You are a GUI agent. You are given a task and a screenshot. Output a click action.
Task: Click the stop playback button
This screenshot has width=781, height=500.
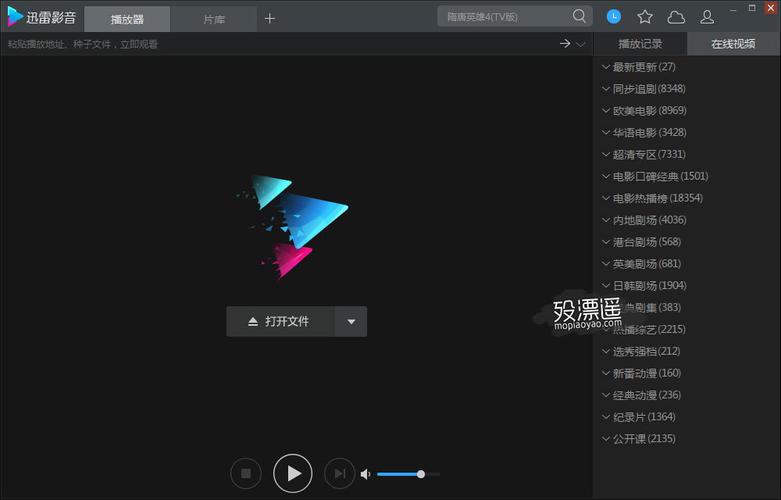[246, 473]
